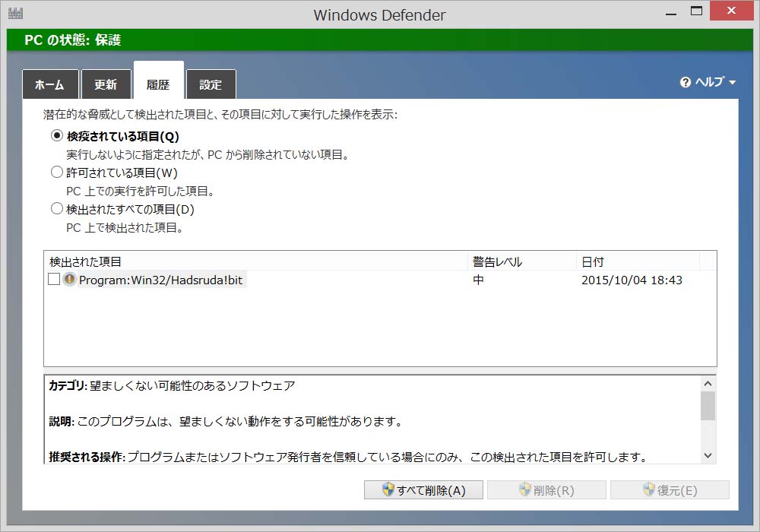Image resolution: width=760 pixels, height=532 pixels.
Task: Check the box for Program:Win32/Hadsruda!bit
Action: pos(54,279)
